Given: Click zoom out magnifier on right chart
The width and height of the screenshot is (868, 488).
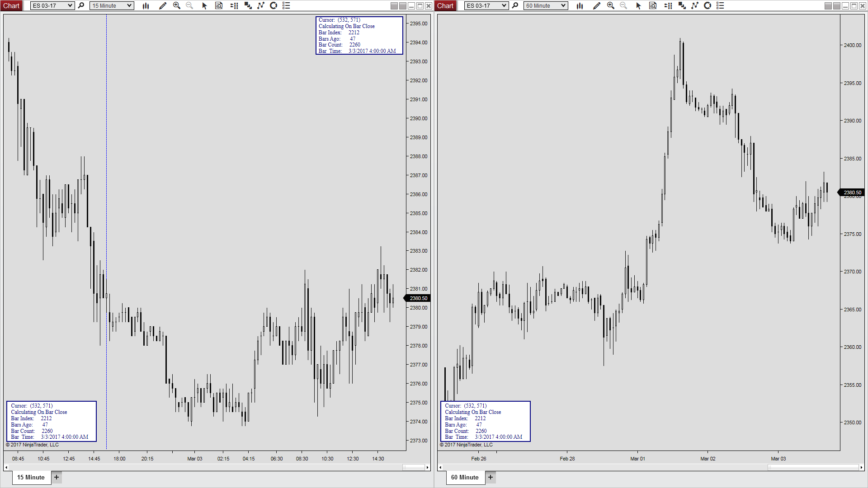Looking at the screenshot, I should pyautogui.click(x=623, y=6).
